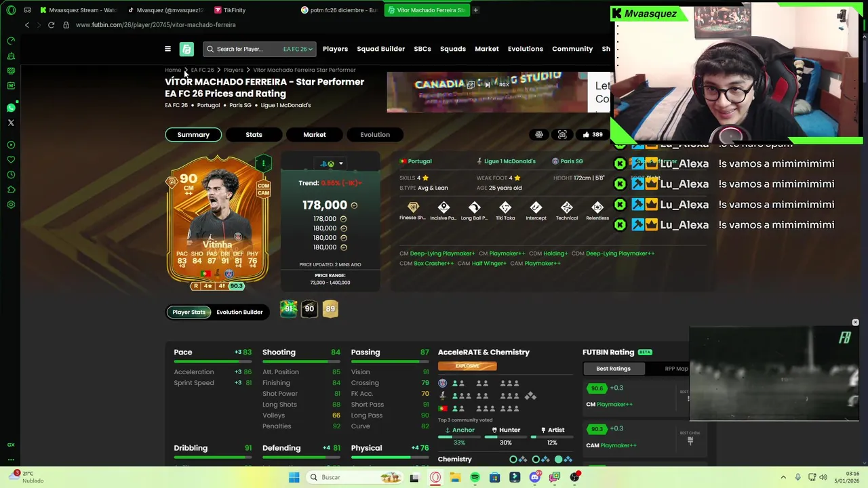Click the Ligue 1 McDonald's league link
The height and width of the screenshot is (488, 868).
506,161
